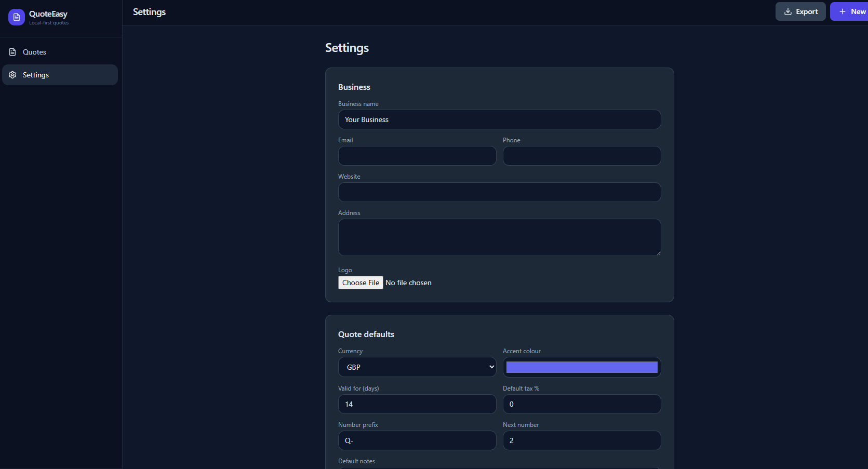Viewport: 868px width, 469px height.
Task: Click the 'Quote defaults' section heading
Action: click(x=366, y=334)
